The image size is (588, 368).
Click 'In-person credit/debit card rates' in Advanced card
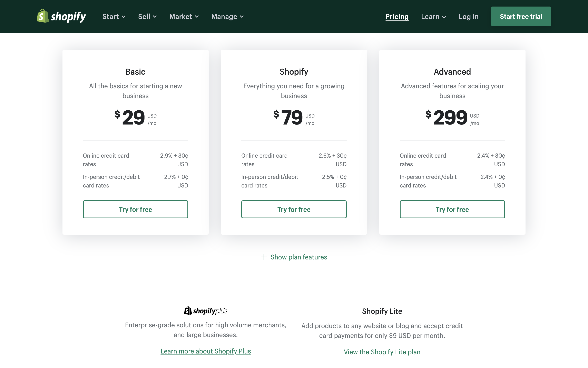point(428,181)
